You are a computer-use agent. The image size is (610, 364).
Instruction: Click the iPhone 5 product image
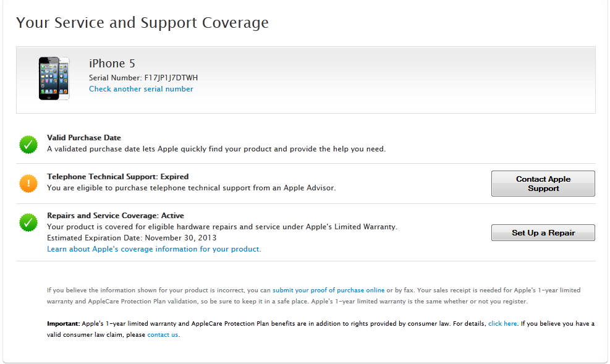54,78
